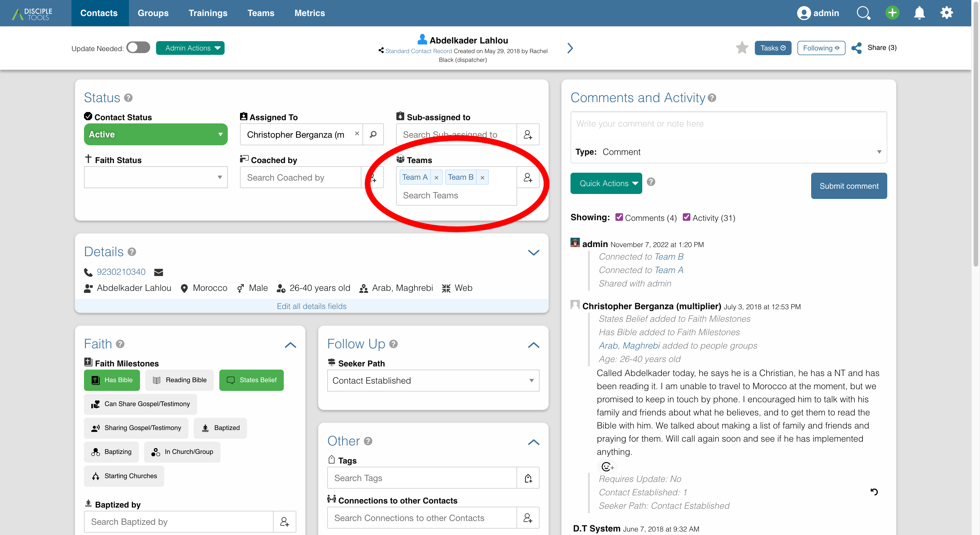Image resolution: width=980 pixels, height=535 pixels.
Task: Open Contact Status Active dropdown
Action: coord(155,134)
